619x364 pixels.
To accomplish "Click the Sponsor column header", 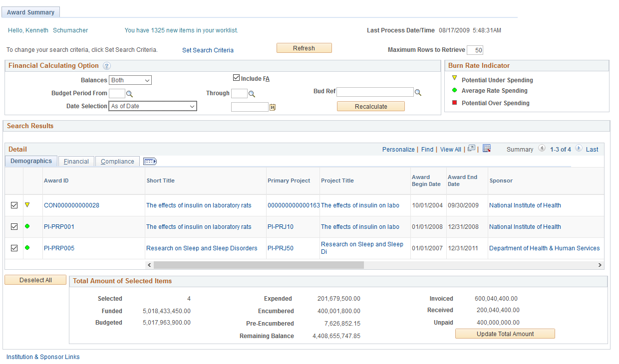I will [x=501, y=181].
